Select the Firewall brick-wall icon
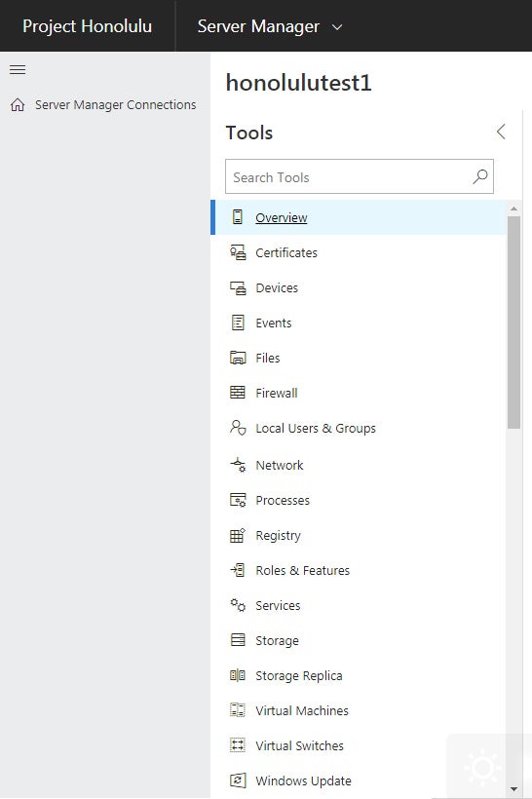532x799 pixels. (x=238, y=393)
